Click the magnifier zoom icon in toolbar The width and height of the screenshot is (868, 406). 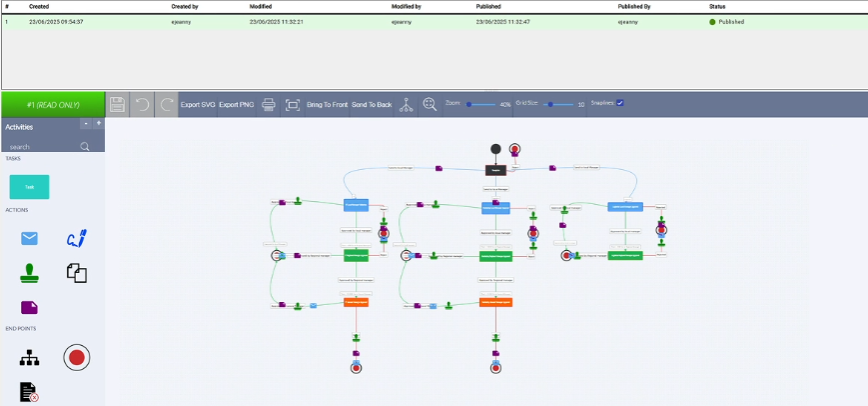[431, 104]
